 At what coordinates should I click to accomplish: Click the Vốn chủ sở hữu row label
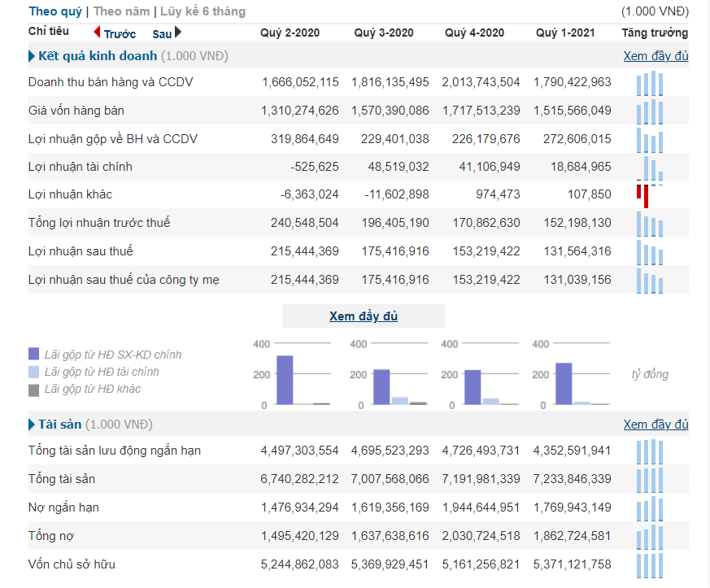[x=72, y=564]
